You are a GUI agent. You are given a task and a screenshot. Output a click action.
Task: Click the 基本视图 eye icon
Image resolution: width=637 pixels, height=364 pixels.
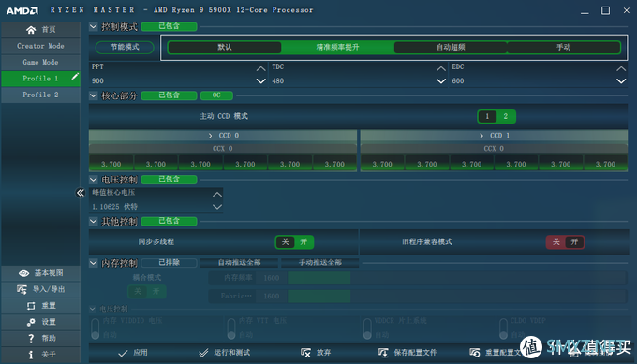click(24, 273)
